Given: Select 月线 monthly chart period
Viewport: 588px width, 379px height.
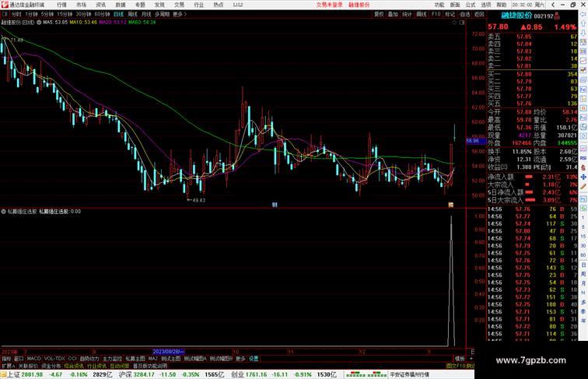Looking at the screenshot, I should (x=146, y=14).
